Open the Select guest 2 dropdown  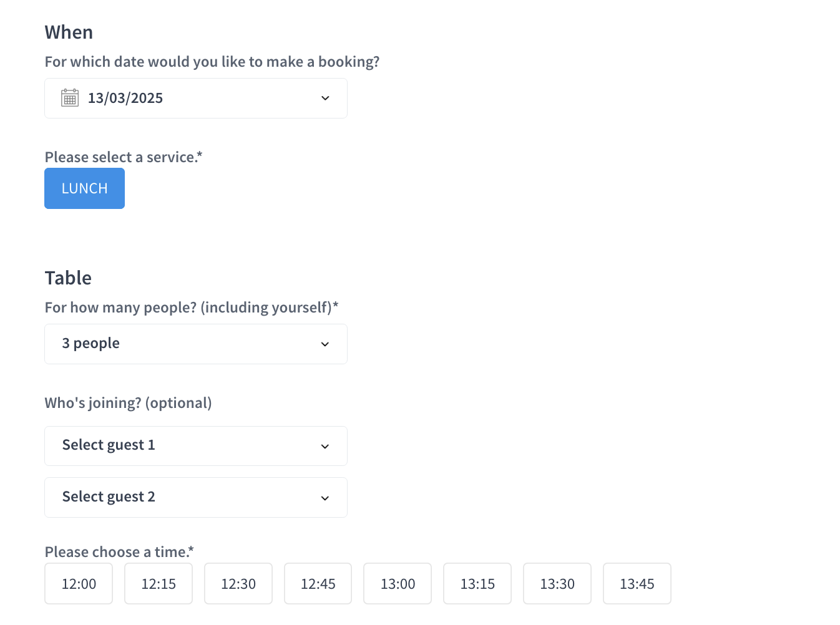[196, 498]
